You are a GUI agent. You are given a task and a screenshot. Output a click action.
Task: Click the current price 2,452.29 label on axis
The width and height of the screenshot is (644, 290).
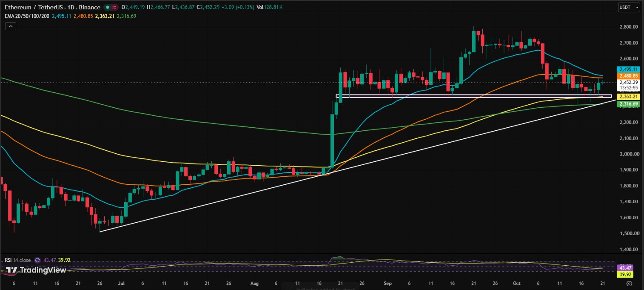(x=628, y=83)
